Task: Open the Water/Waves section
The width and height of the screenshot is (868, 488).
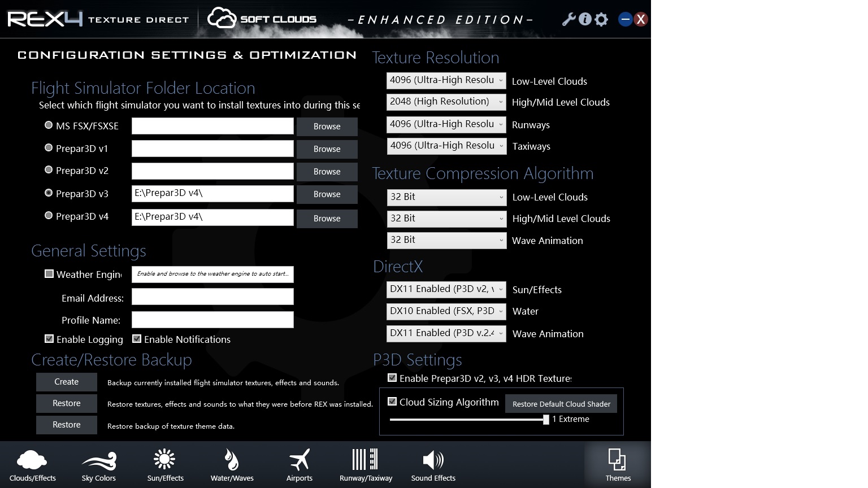Action: click(232, 465)
